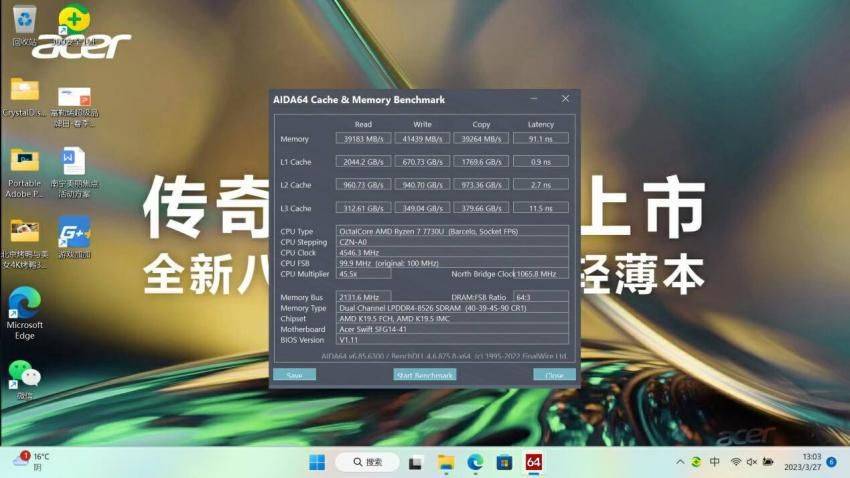Click the L1 Cache Read value 2044.2 GB/s
The width and height of the screenshot is (850, 478).
pos(363,162)
